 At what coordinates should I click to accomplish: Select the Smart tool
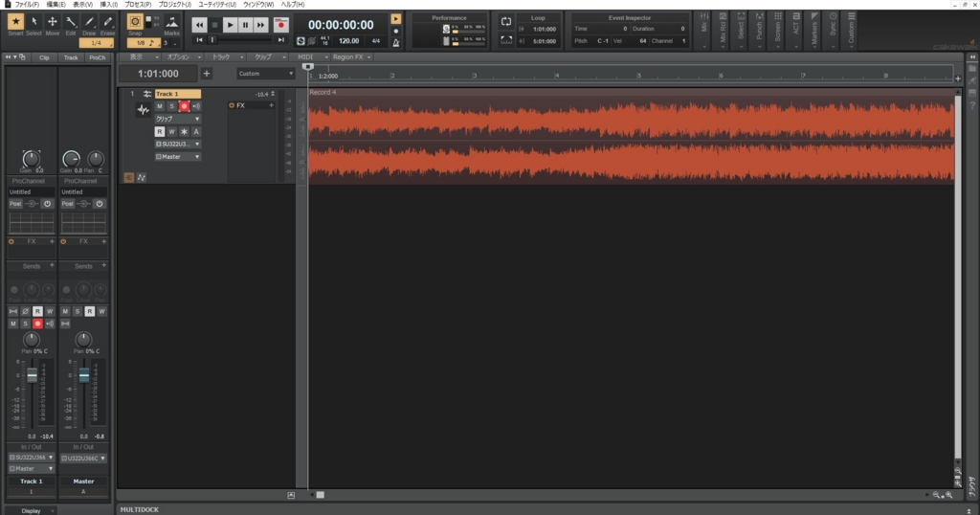pyautogui.click(x=15, y=23)
